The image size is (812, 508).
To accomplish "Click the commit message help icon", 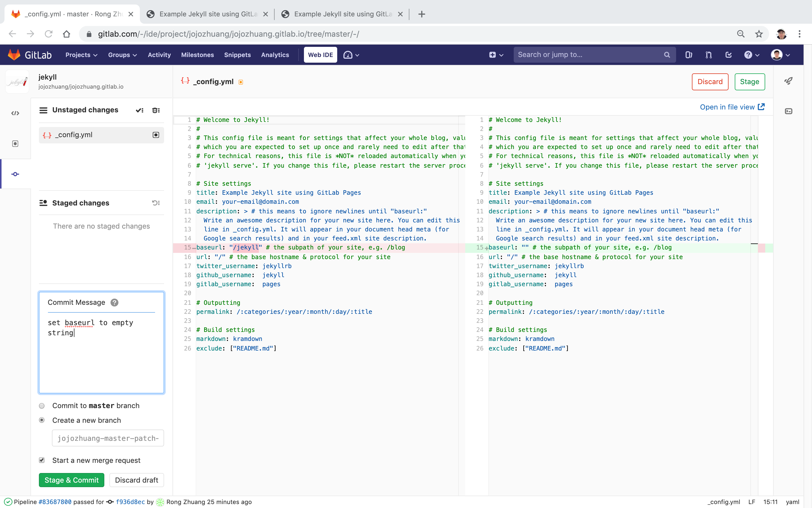I will tap(114, 302).
